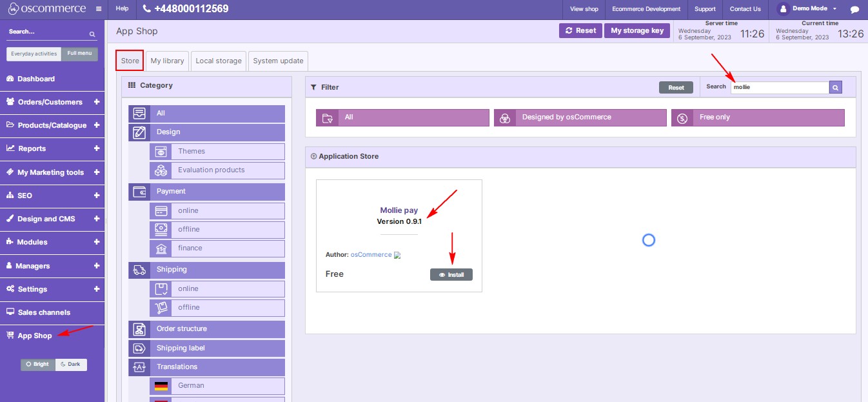
Task: Open Contact Us in top bar
Action: tap(745, 9)
